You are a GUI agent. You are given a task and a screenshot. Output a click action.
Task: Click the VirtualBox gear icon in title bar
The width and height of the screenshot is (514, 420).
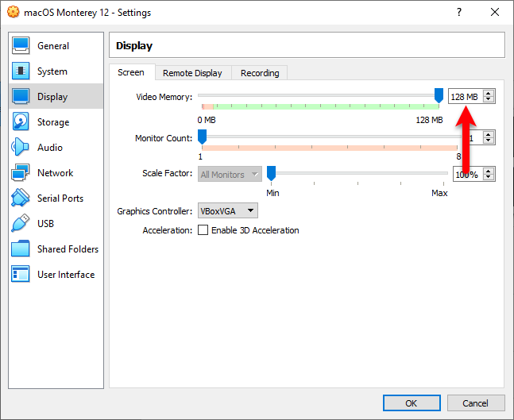coord(14,12)
